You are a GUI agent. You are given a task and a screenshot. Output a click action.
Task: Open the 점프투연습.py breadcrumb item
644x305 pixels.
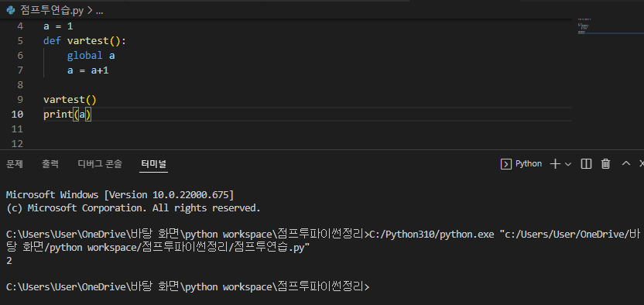point(51,11)
